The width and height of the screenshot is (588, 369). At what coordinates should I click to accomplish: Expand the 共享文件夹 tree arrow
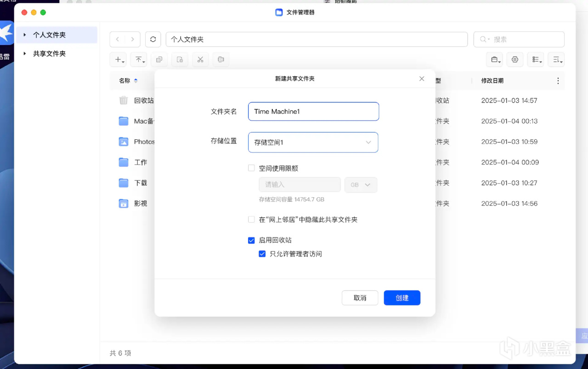coord(25,54)
